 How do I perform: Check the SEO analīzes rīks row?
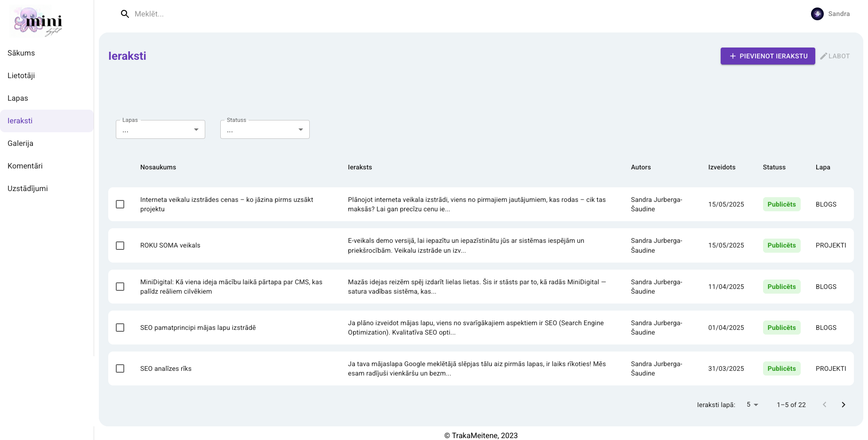[x=120, y=368]
